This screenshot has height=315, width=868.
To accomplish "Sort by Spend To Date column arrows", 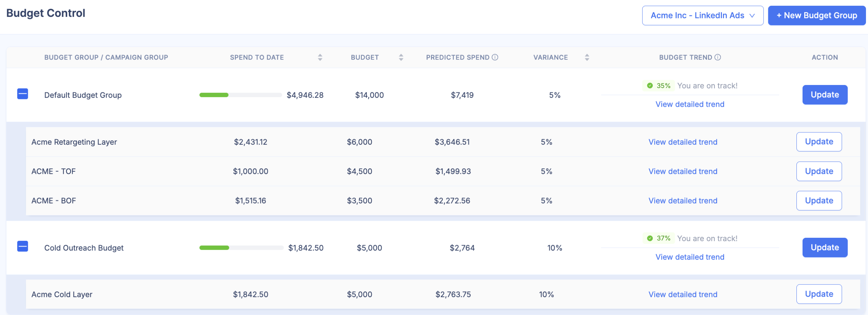I will coord(320,57).
